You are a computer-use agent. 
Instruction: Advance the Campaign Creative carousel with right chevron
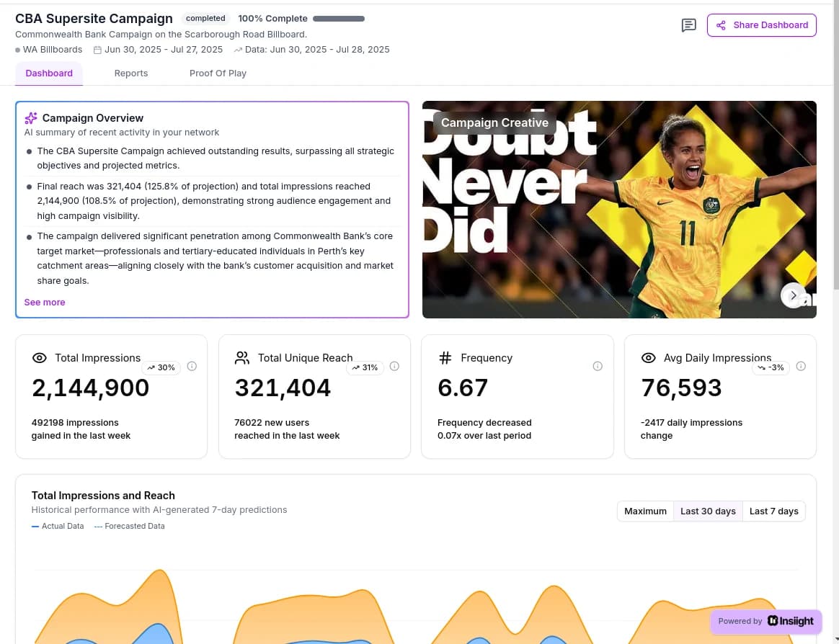794,295
